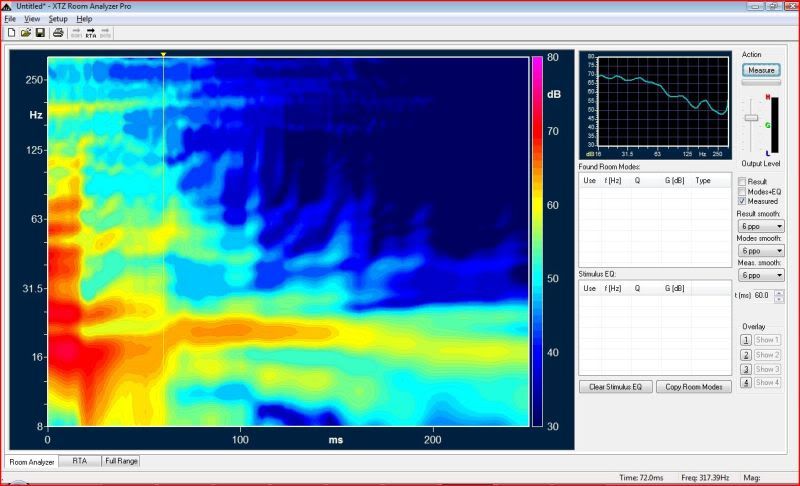
Task: Open the Setup menu
Action: 58,19
